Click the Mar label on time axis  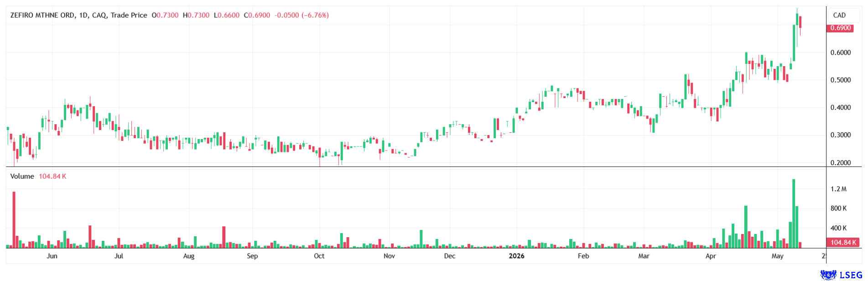(x=644, y=256)
